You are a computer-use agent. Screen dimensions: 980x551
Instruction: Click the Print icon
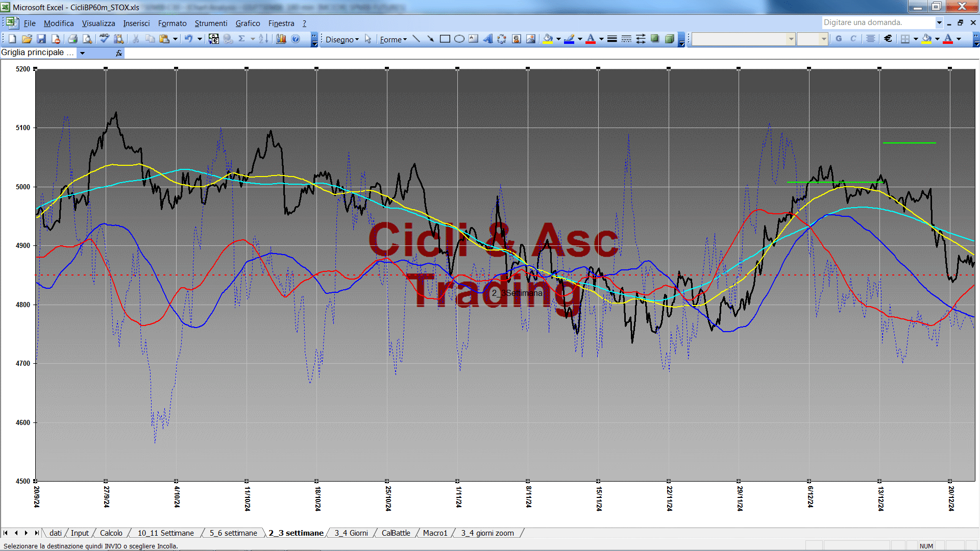click(x=72, y=39)
